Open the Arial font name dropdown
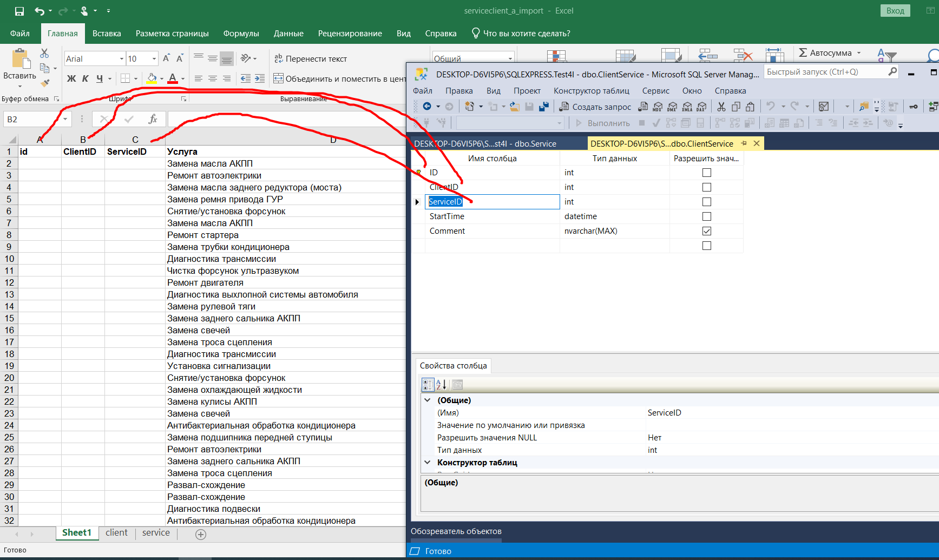Viewport: 939px width, 560px height. [122, 58]
